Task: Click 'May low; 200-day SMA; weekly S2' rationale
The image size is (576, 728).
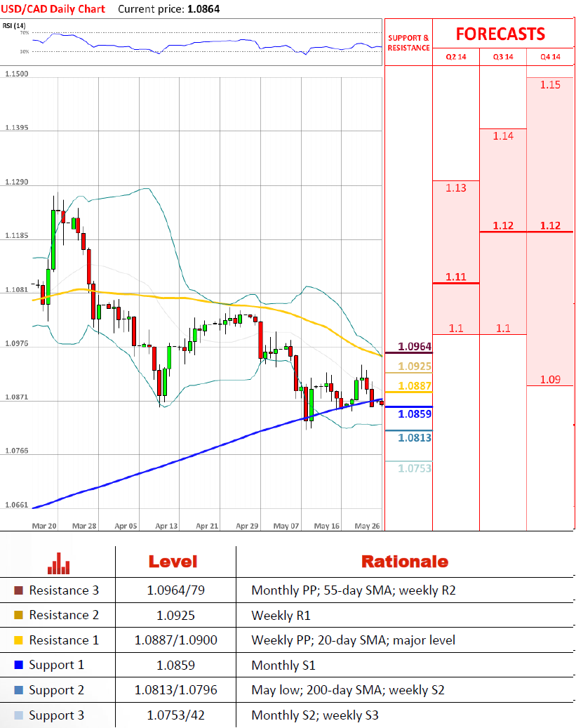Action: [x=348, y=690]
